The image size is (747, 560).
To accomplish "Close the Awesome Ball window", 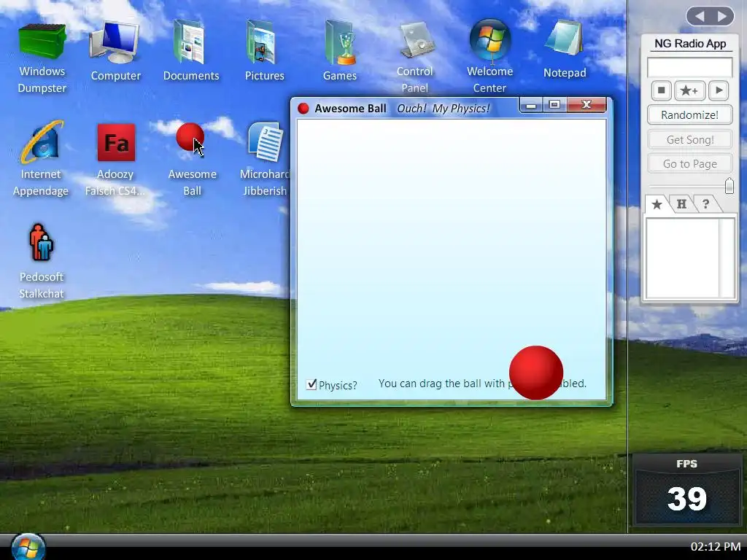I will coord(587,105).
